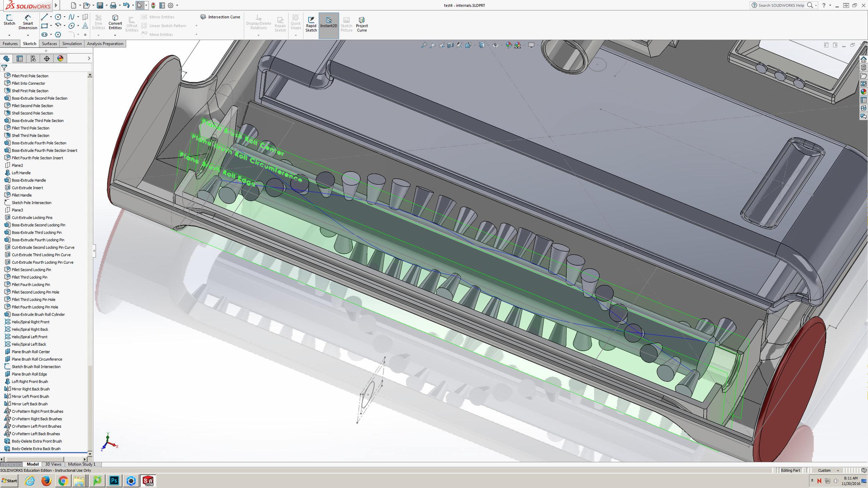
Task: Open the Convert Entities dropdown arrow
Action: pos(115,35)
